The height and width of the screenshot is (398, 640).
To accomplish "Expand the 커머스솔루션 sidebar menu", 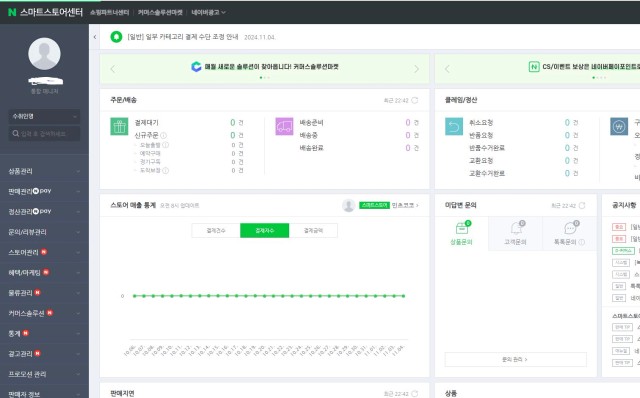I will coord(44,313).
